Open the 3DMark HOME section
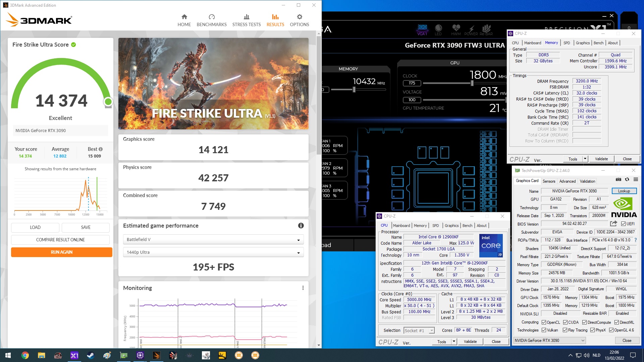Viewport: 644px width, 362px height. [184, 20]
